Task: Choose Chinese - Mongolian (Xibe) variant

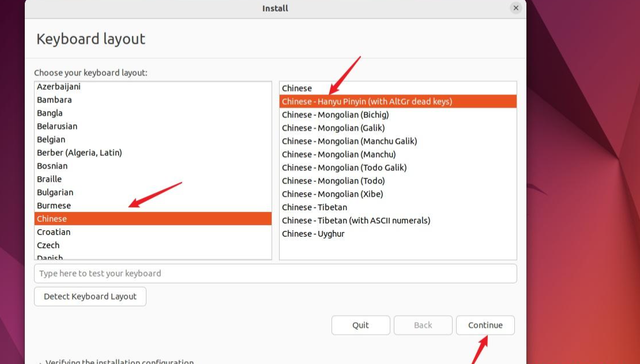Action: point(398,195)
